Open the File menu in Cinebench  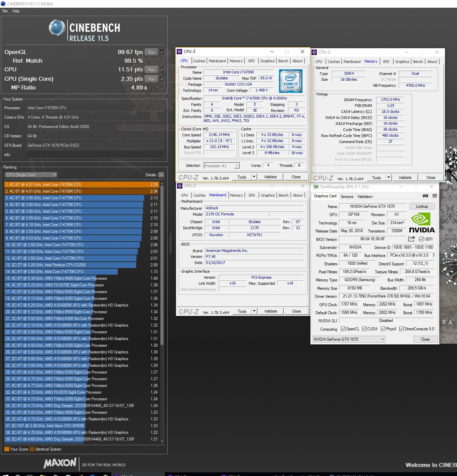click(4, 11)
